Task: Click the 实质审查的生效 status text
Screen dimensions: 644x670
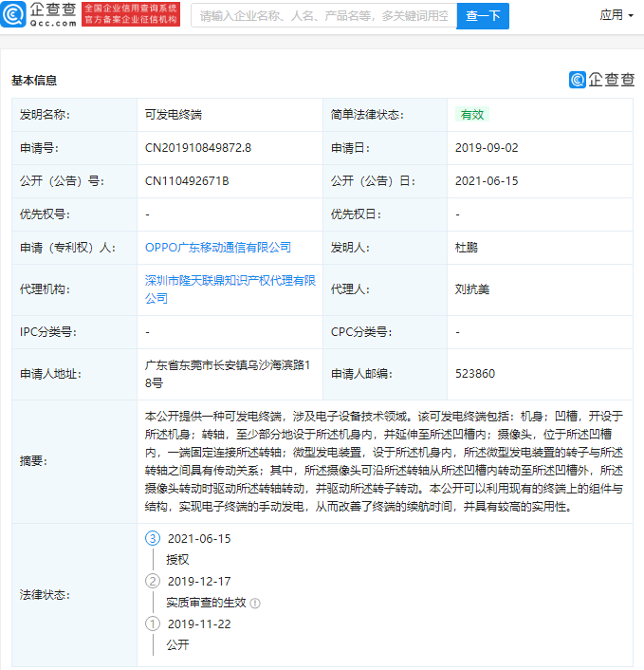Action: pos(206,603)
